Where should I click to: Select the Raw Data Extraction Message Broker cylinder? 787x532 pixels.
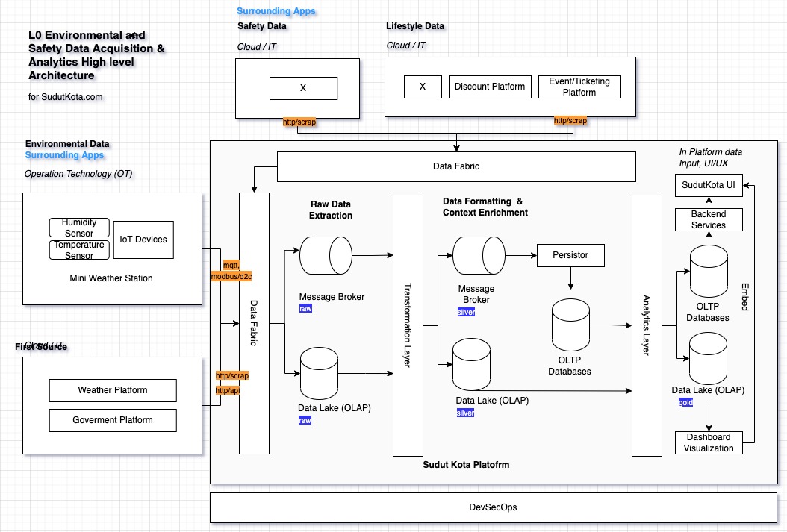click(326, 255)
